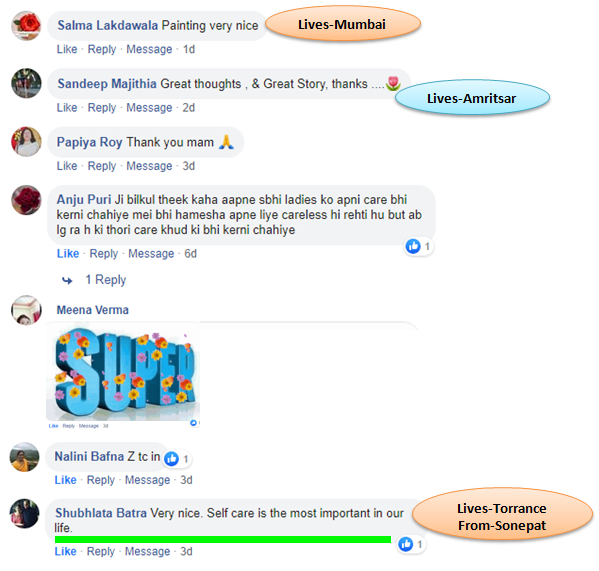Open Sandeep Majithia's avatar

coord(26,83)
